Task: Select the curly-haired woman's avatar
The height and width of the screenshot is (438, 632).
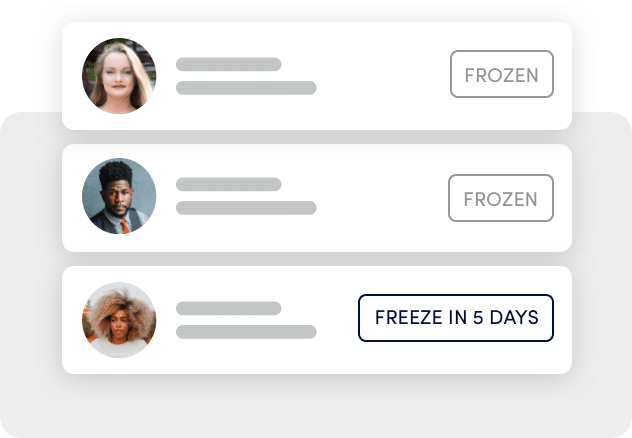Action: (119, 320)
